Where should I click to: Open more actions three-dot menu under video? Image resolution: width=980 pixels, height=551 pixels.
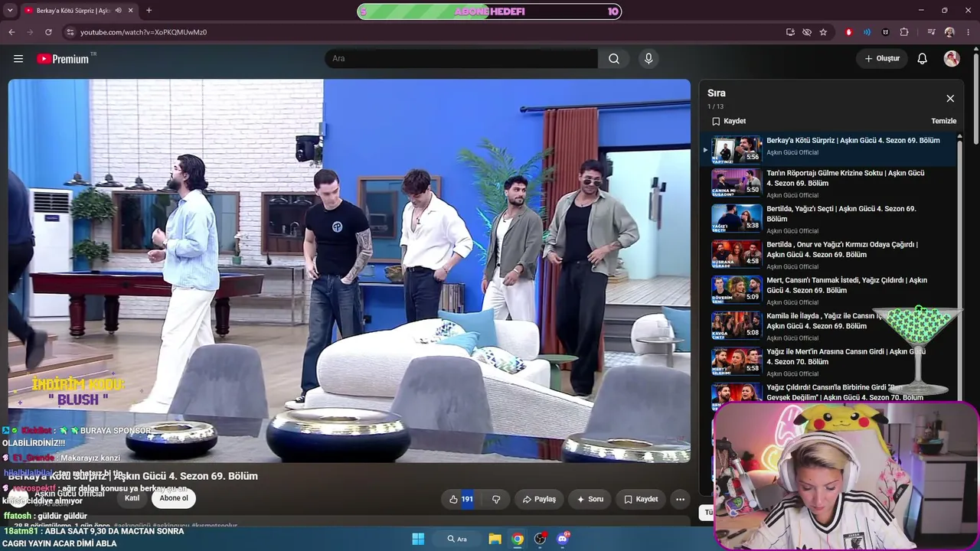tap(680, 499)
